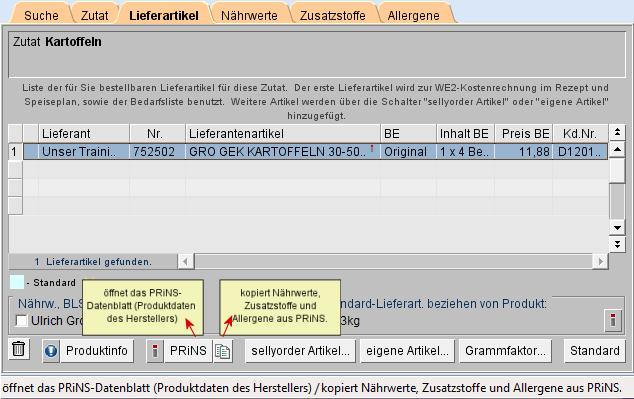Click the Nr. column header
The image size is (634, 399).
tap(158, 133)
